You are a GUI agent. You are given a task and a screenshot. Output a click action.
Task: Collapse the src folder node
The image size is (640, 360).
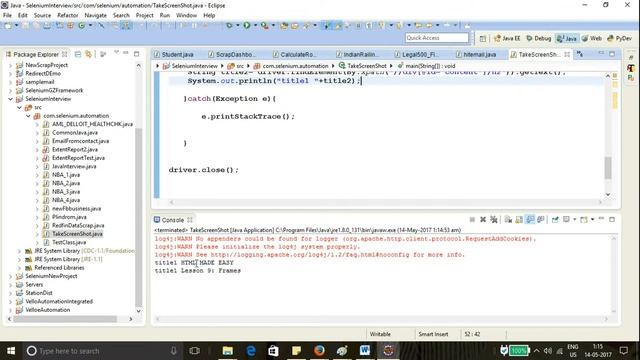pos(19,107)
